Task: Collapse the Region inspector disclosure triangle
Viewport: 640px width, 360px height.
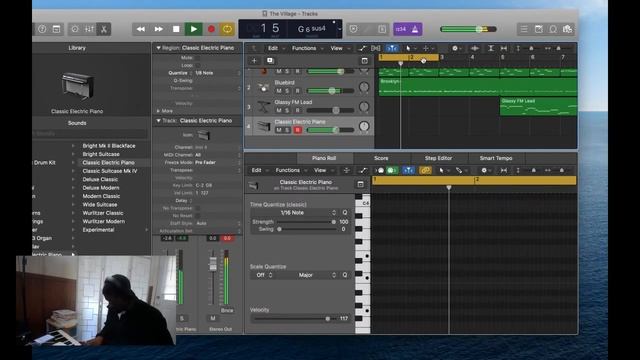Action: 158,48
